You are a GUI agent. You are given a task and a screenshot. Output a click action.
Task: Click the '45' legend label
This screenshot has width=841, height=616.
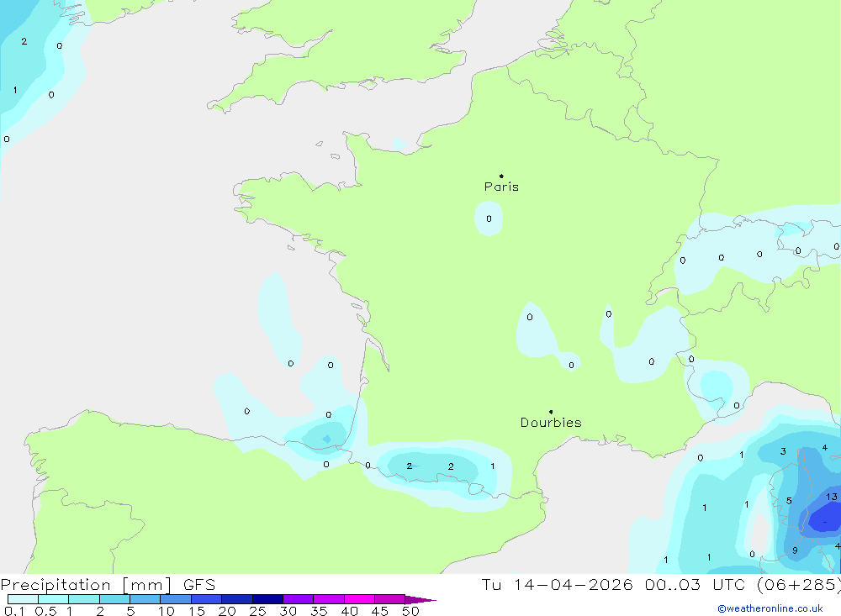(x=380, y=611)
